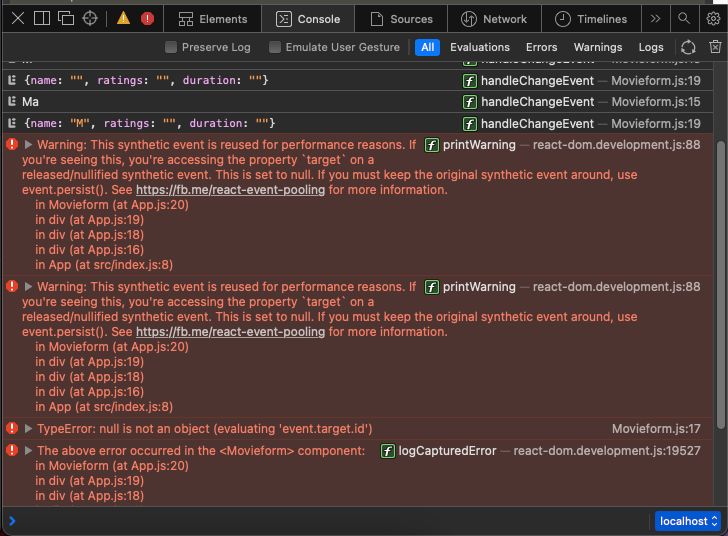The width and height of the screenshot is (728, 536).
Task: Expand the TypeError null is not an object entry
Action: 28,428
